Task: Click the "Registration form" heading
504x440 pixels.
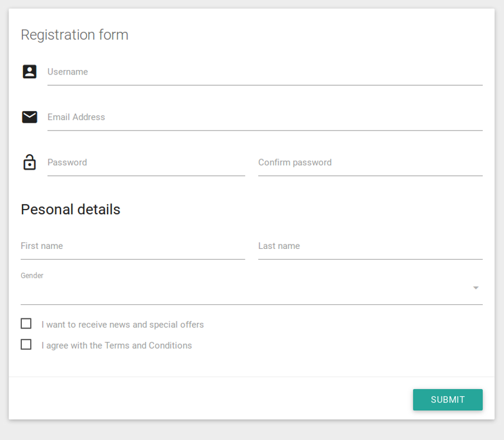Action: click(x=74, y=35)
